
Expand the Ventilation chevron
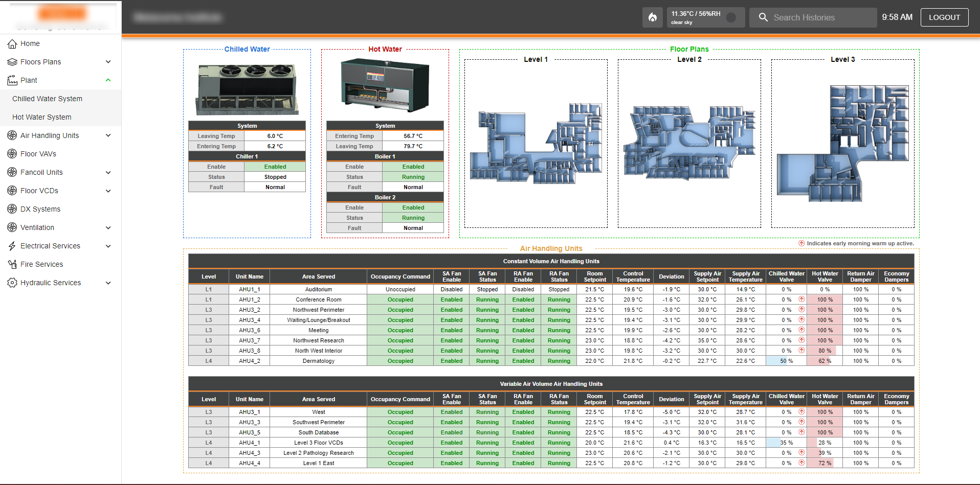(x=108, y=227)
